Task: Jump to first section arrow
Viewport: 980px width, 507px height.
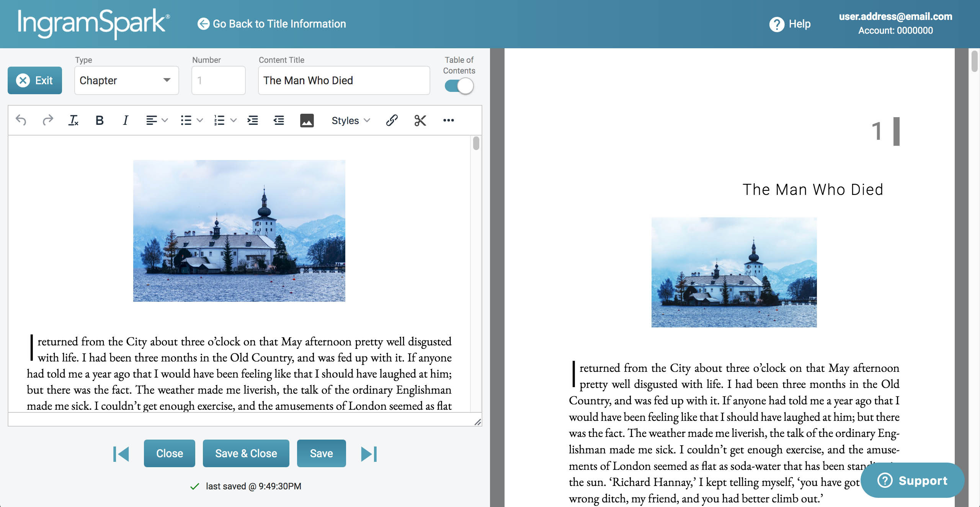Action: pyautogui.click(x=121, y=454)
